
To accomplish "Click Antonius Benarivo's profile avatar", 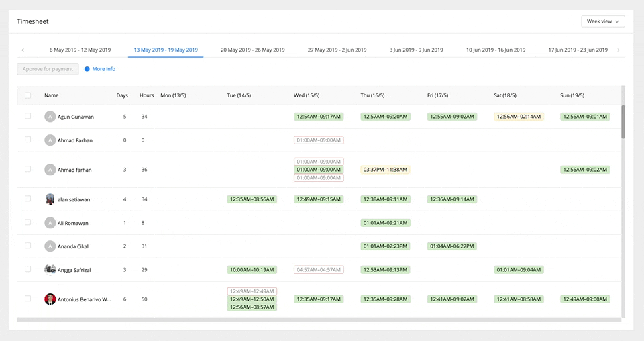I will 50,299.
